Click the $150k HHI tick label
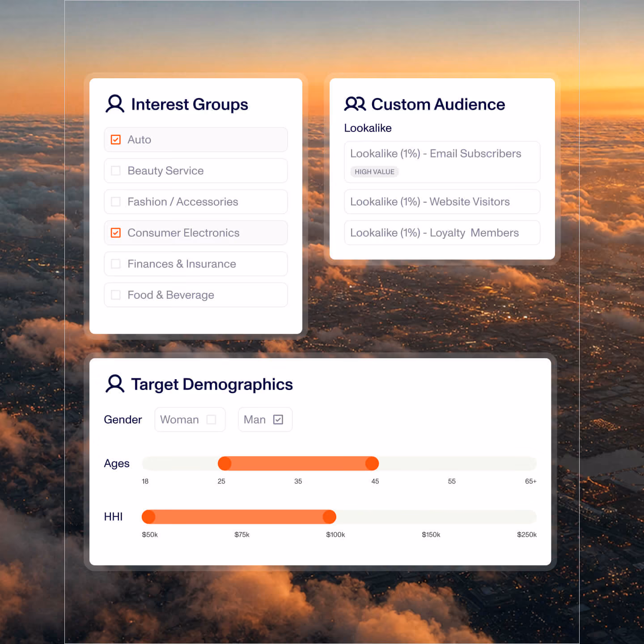Image resolution: width=644 pixels, height=644 pixels. [x=431, y=534]
